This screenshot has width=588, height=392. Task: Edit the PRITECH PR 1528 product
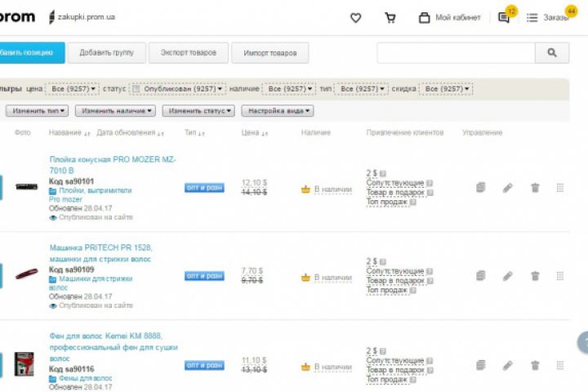tap(508, 276)
